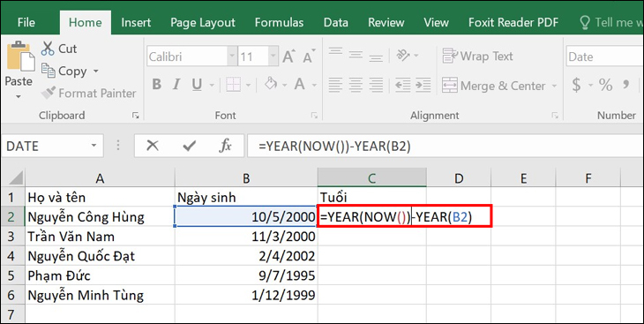
Task: Switch to Data tab
Action: (x=335, y=22)
